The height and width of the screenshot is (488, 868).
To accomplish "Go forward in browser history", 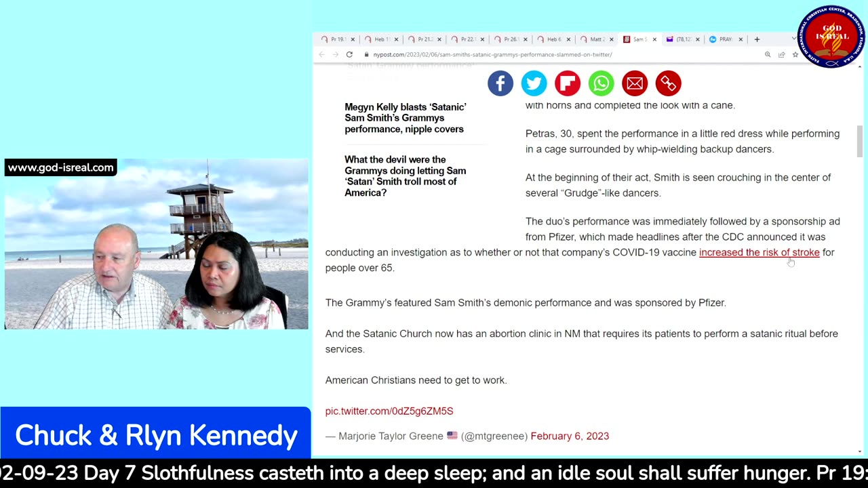I will click(x=335, y=54).
